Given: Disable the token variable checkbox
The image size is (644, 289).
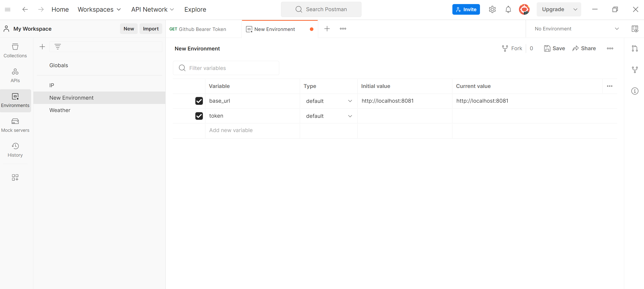Looking at the screenshot, I should [x=199, y=116].
